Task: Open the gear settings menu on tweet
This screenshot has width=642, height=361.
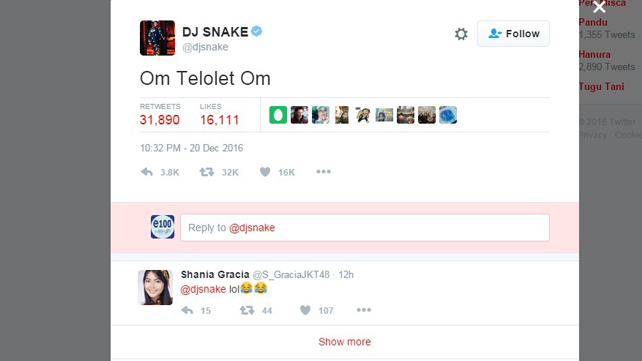Action: point(461,34)
